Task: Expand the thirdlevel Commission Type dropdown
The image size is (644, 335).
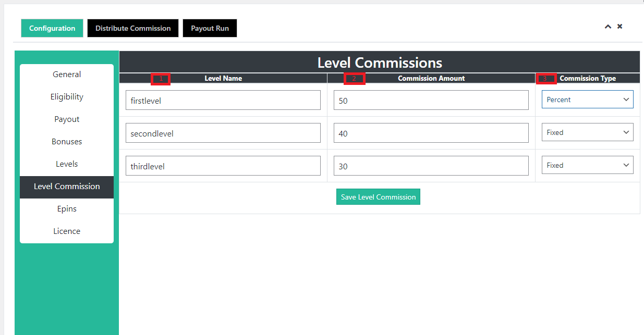Action: click(587, 165)
